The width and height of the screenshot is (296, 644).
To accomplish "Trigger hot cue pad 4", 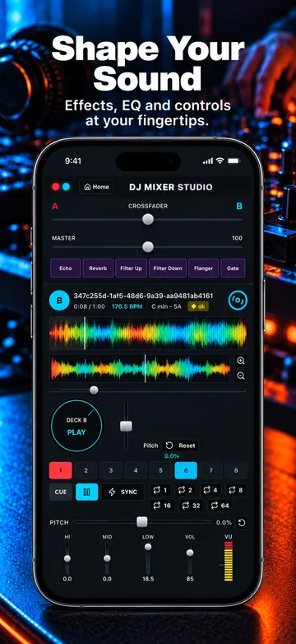I will pyautogui.click(x=136, y=470).
